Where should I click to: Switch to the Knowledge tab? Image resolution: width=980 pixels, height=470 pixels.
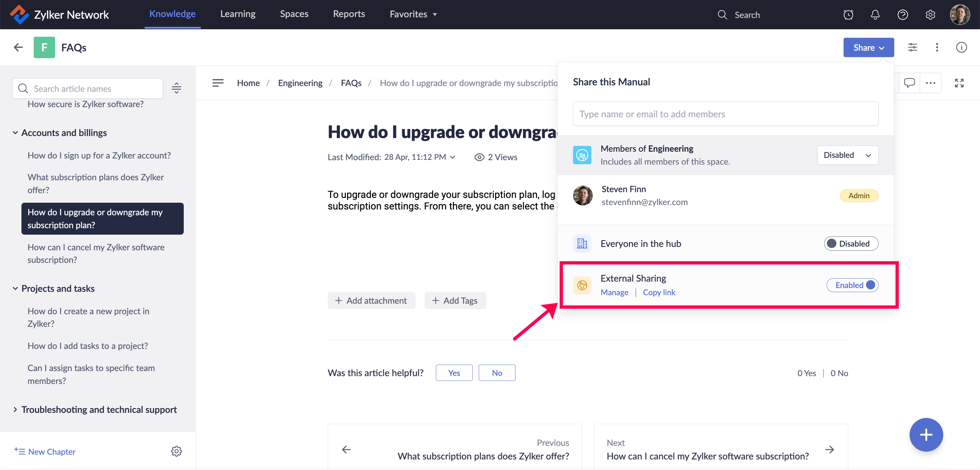pos(172,14)
